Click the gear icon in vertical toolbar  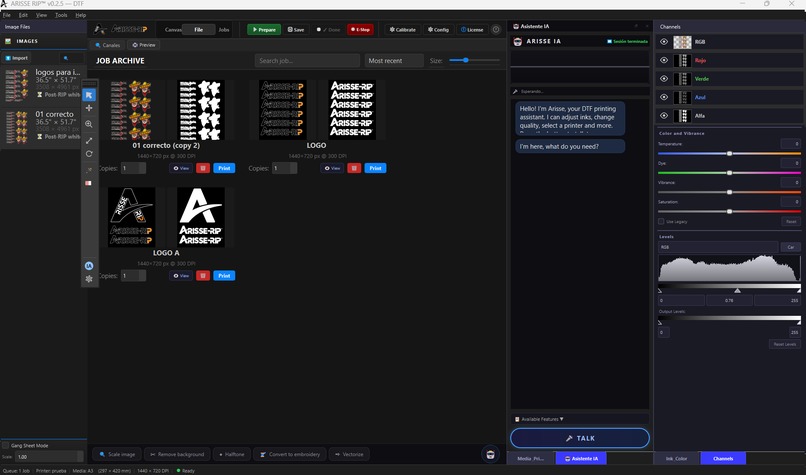point(89,279)
